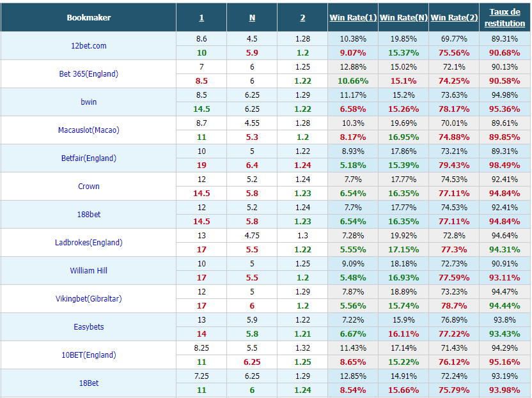The width and height of the screenshot is (532, 398).
Task: Select Bet 365's 15.1% draw win rate
Action: click(x=403, y=81)
